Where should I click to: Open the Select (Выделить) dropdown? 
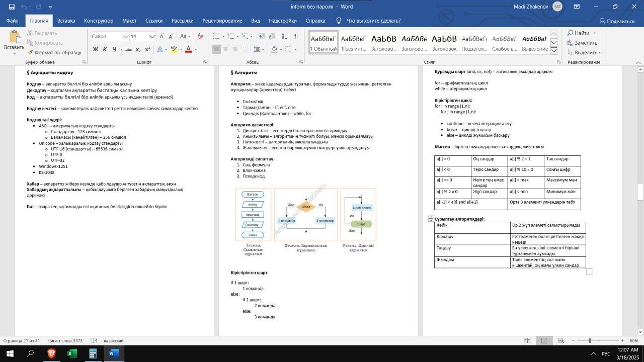point(584,52)
